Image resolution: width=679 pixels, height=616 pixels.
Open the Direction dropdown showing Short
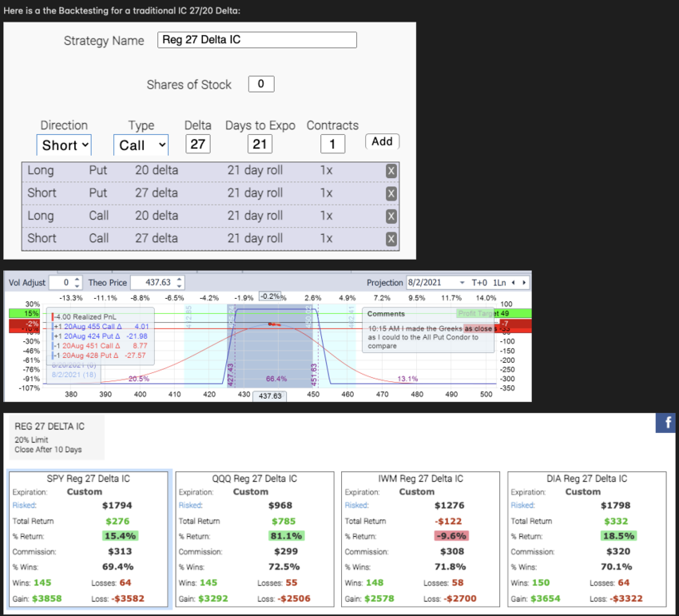64,145
